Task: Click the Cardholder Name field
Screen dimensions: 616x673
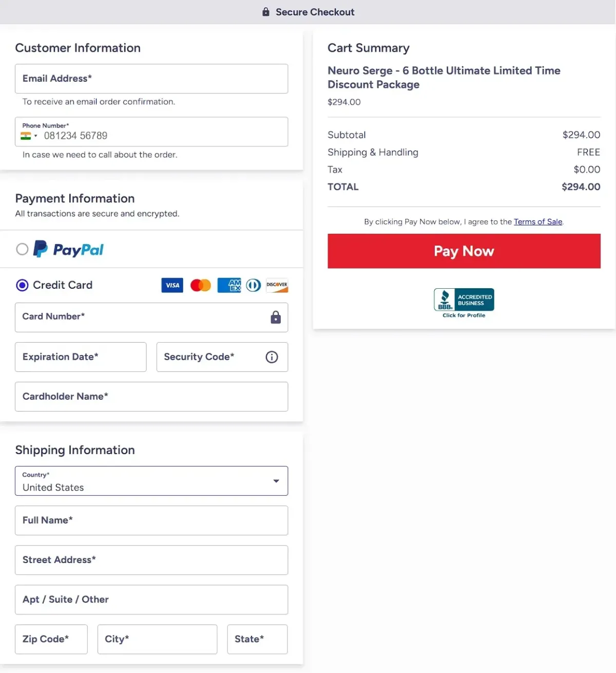Action: tap(151, 397)
